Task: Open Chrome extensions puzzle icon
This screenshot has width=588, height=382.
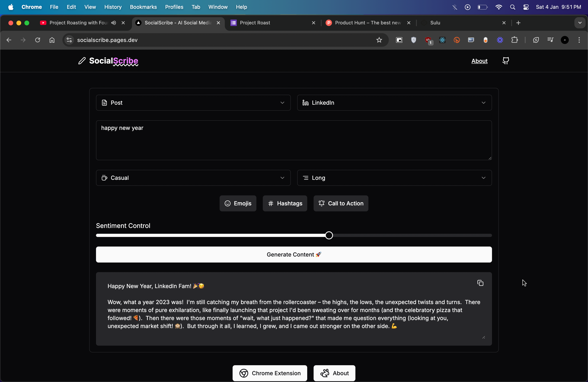Action: click(514, 40)
